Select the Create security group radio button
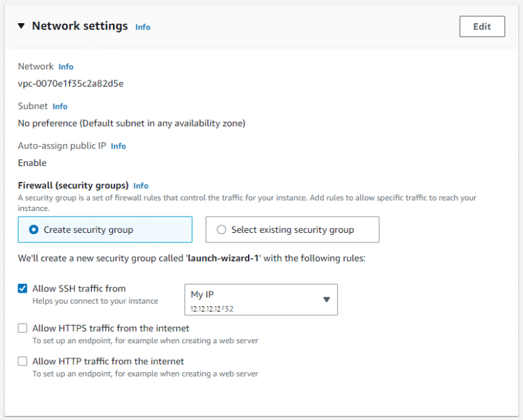Screen dimensions: 523x420 click(x=34, y=230)
